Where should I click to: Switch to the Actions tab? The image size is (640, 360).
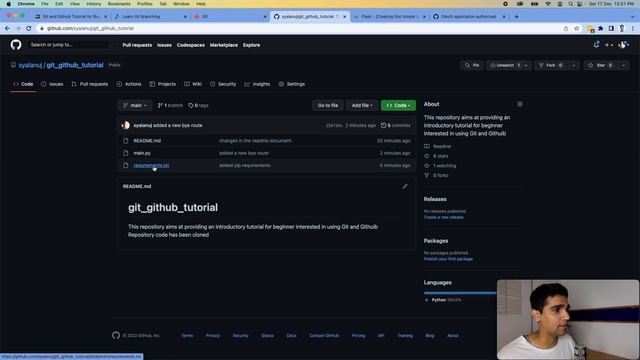click(129, 84)
